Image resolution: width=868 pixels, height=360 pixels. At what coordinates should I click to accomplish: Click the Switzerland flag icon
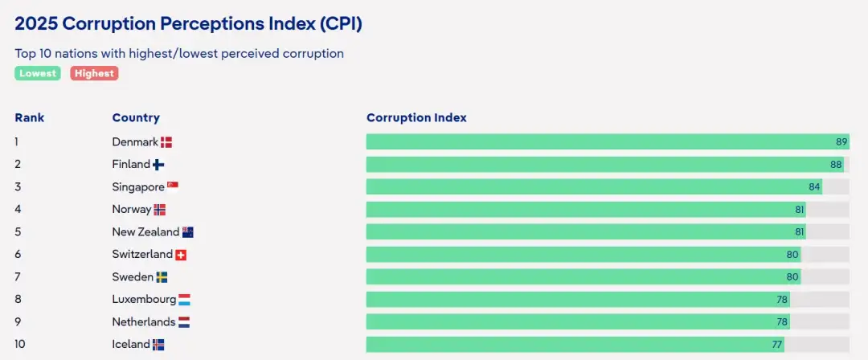pos(181,255)
